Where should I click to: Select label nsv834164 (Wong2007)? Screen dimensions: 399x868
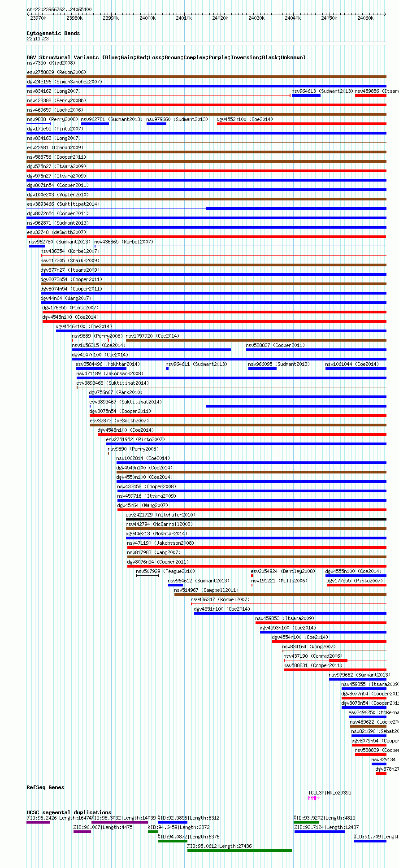(309, 647)
